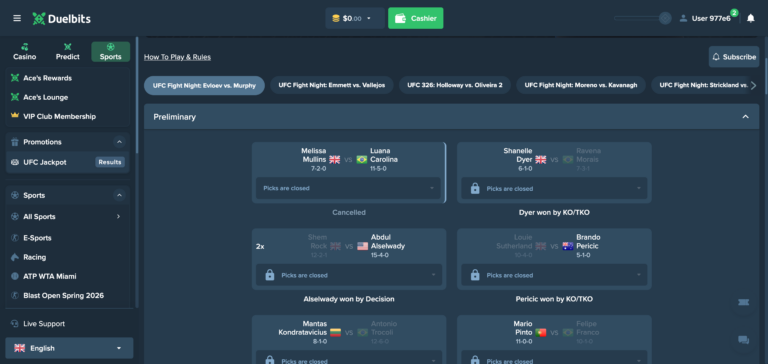Open the English language dropdown
The width and height of the screenshot is (768, 364).
coord(69,348)
